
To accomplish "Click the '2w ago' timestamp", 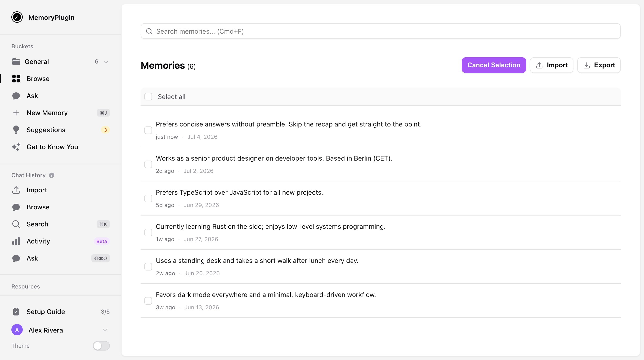I will (165, 273).
